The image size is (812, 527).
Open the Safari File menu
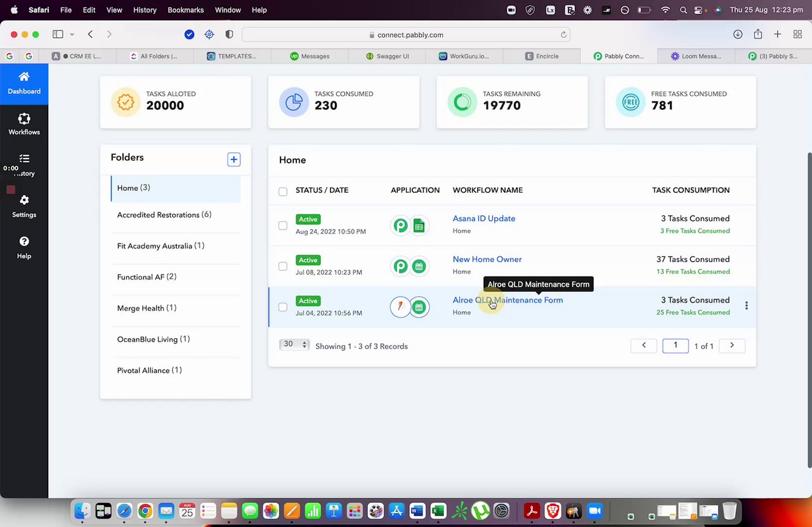tap(66, 10)
